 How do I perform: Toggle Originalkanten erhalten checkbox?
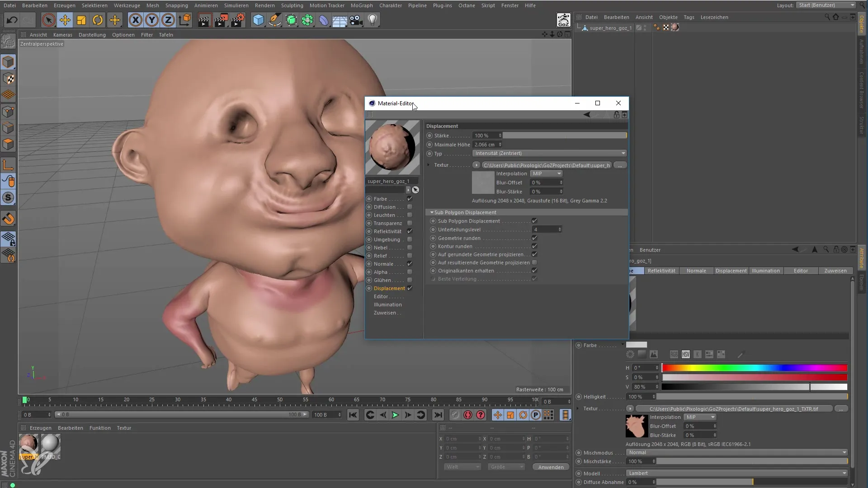pyautogui.click(x=534, y=271)
